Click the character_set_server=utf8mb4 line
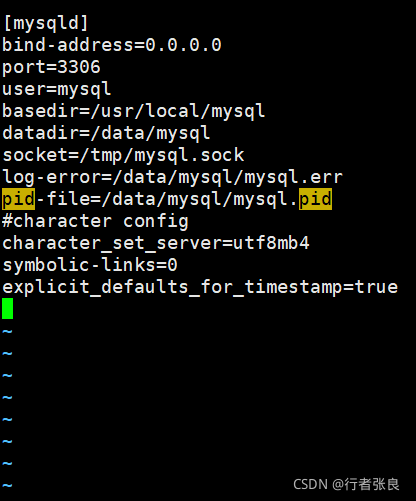Image resolution: width=416 pixels, height=501 pixels. 156,243
